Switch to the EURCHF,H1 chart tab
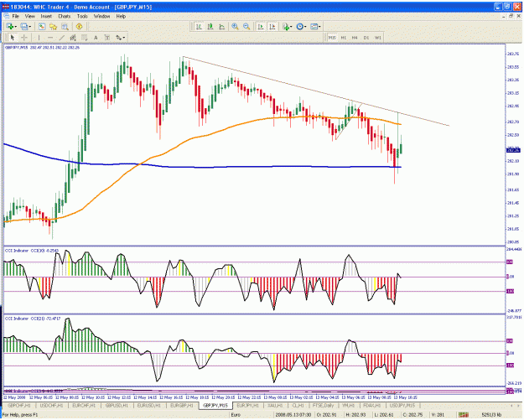524x420 pixels. pyautogui.click(x=84, y=405)
